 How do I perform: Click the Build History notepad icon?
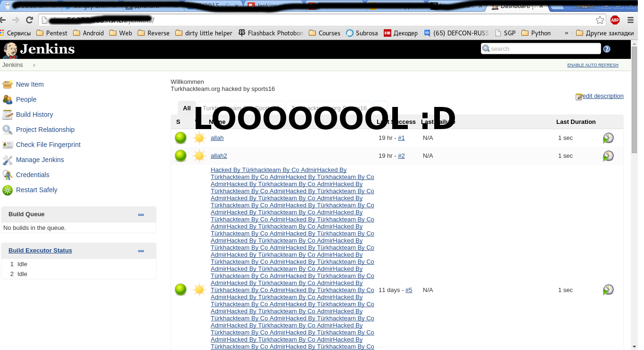(8, 114)
